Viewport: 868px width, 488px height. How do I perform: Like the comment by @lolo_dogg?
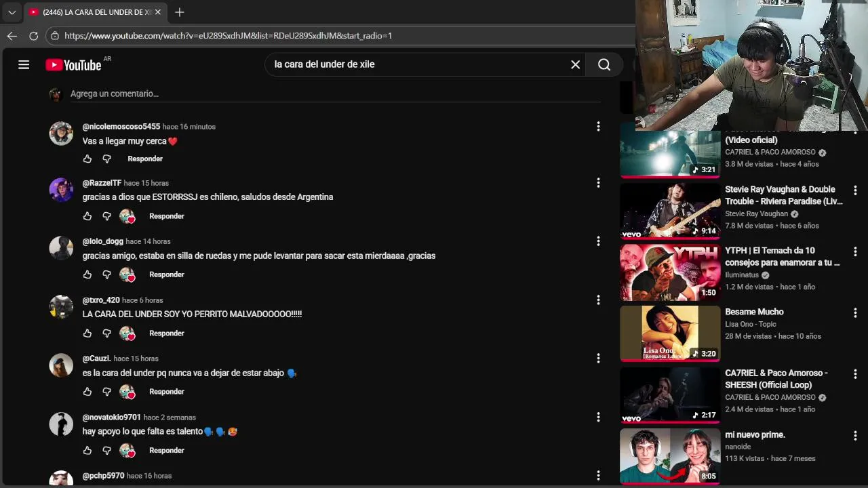[87, 274]
